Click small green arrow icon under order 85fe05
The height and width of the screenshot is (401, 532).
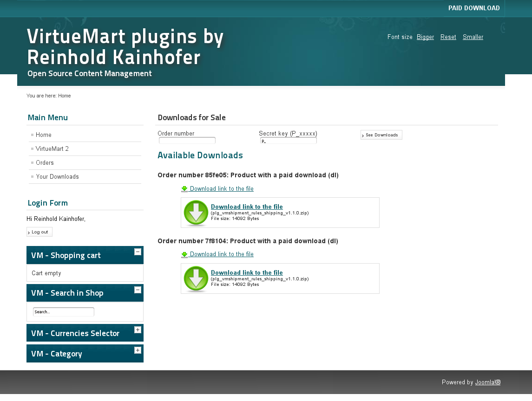(184, 189)
